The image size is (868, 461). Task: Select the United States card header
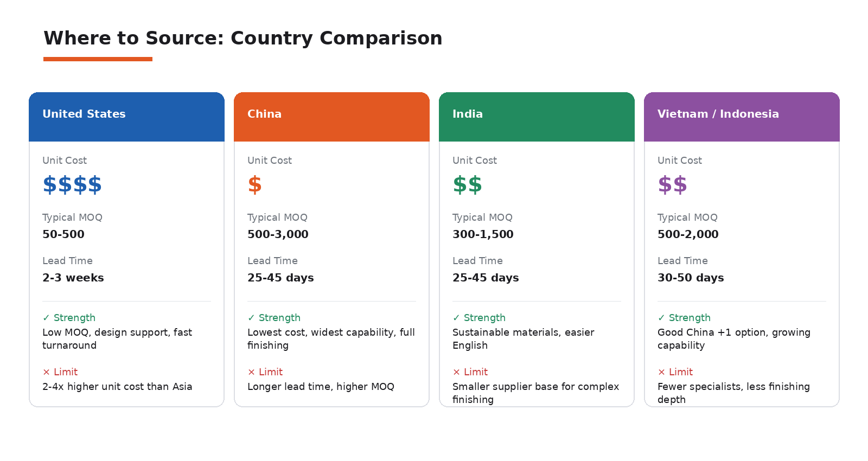tap(126, 117)
